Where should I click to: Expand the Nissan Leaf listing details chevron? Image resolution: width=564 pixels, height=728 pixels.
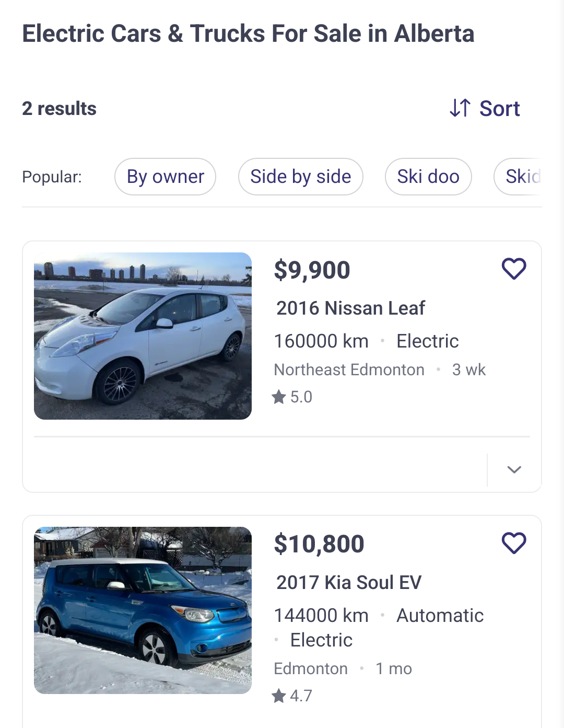(514, 469)
